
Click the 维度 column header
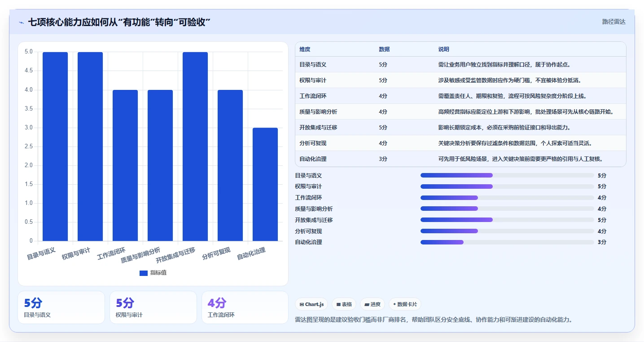305,49
